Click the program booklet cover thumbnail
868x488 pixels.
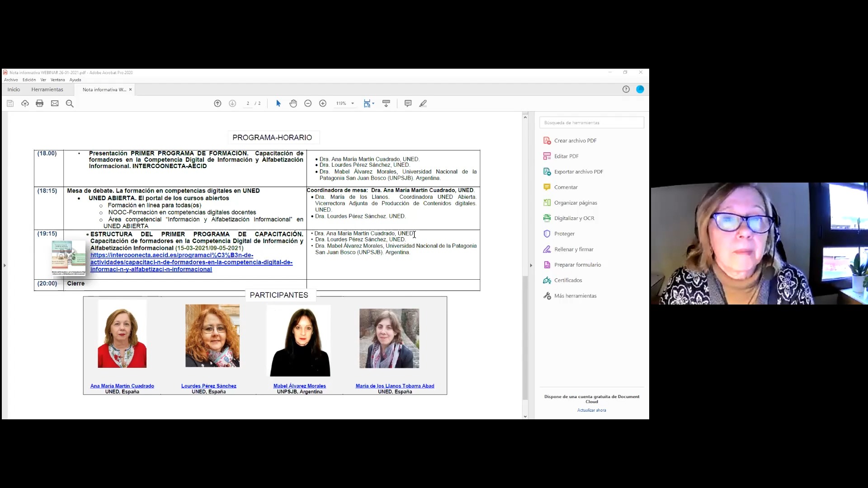tap(68, 258)
